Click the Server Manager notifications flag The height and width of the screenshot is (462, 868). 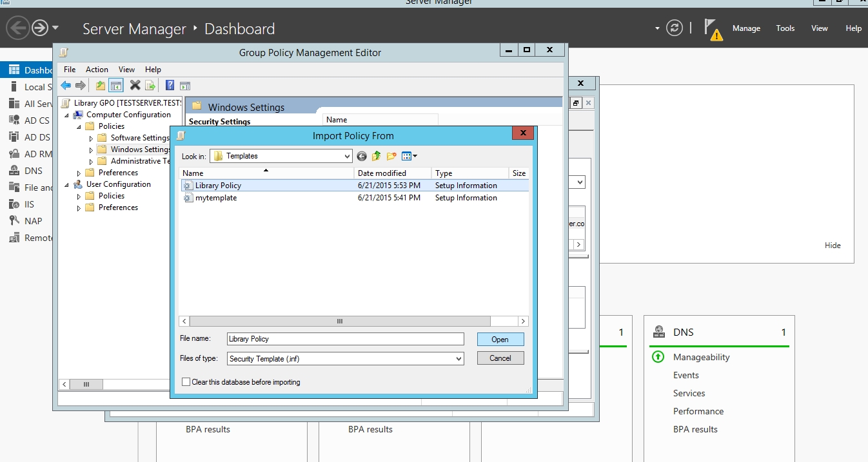point(712,29)
